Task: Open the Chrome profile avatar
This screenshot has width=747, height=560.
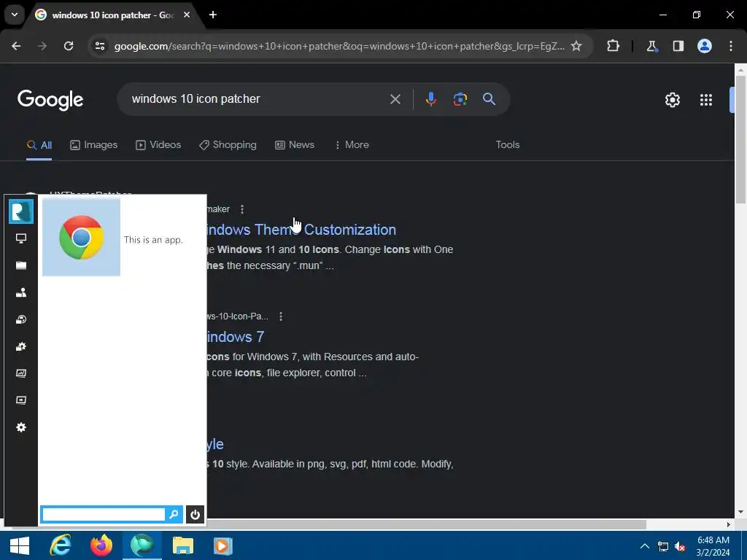Action: [x=705, y=46]
